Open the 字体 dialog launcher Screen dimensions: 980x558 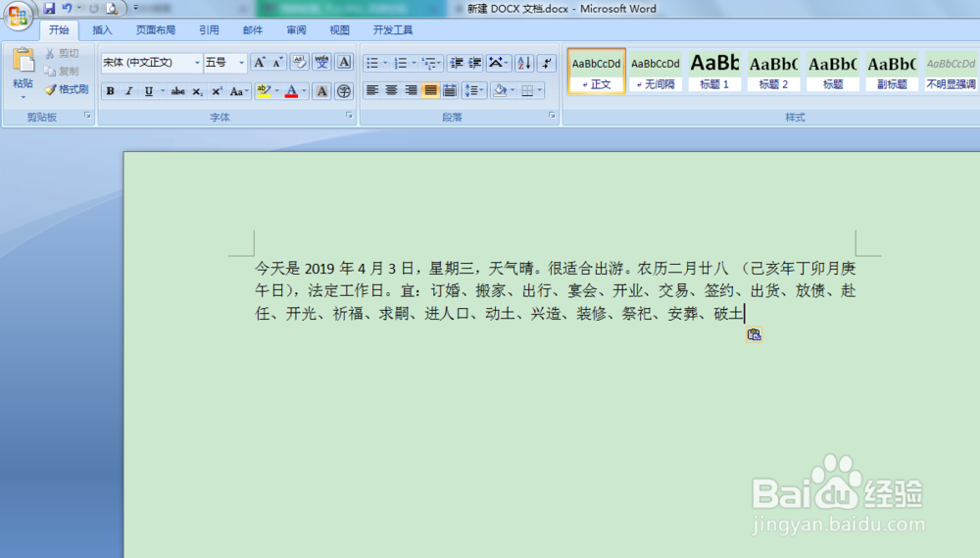coord(349,116)
